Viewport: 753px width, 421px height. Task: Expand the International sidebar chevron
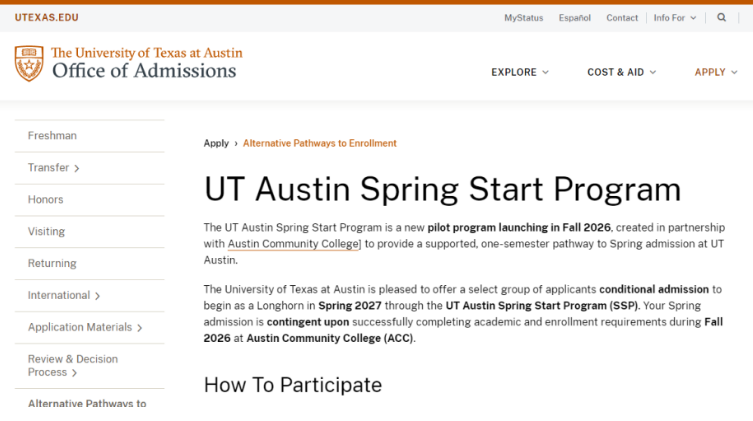97,296
